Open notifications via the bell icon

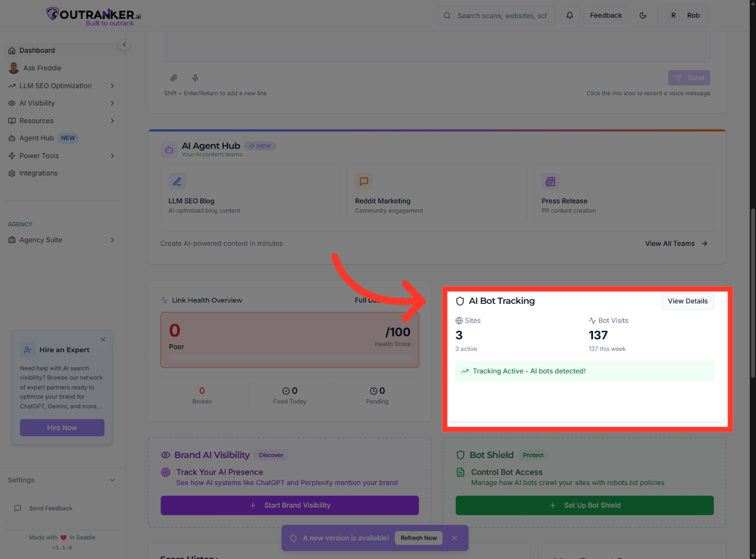point(570,15)
